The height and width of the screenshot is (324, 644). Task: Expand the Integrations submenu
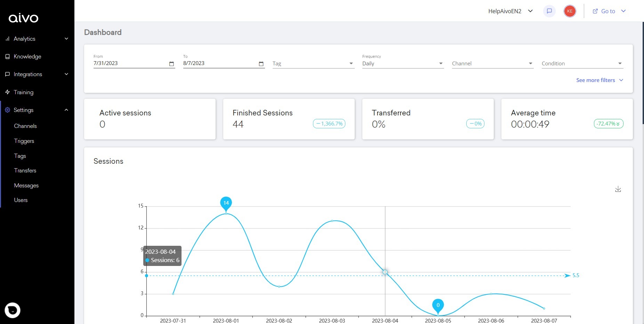66,74
